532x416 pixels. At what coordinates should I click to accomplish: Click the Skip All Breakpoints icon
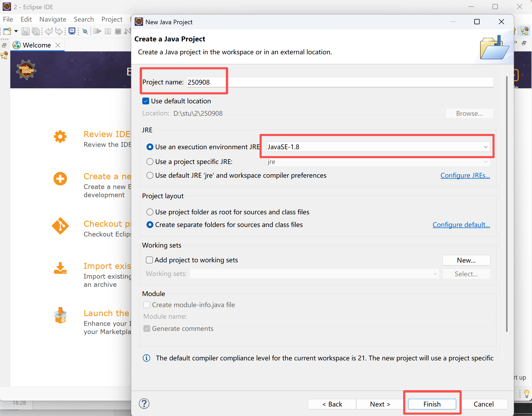coord(85,32)
